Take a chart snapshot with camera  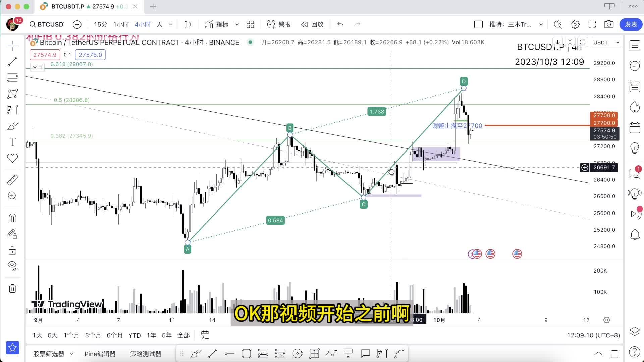coord(609,24)
